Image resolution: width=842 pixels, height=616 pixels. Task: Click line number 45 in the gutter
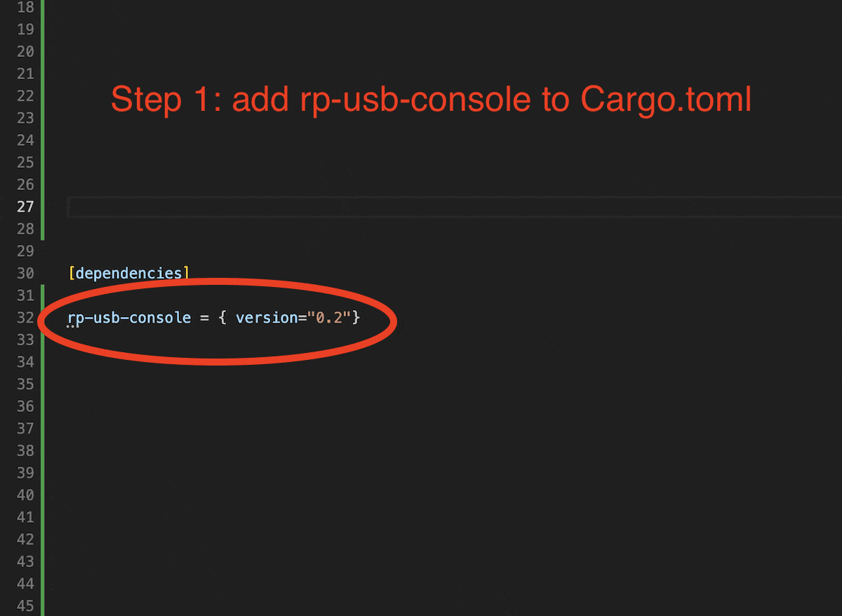click(x=25, y=605)
